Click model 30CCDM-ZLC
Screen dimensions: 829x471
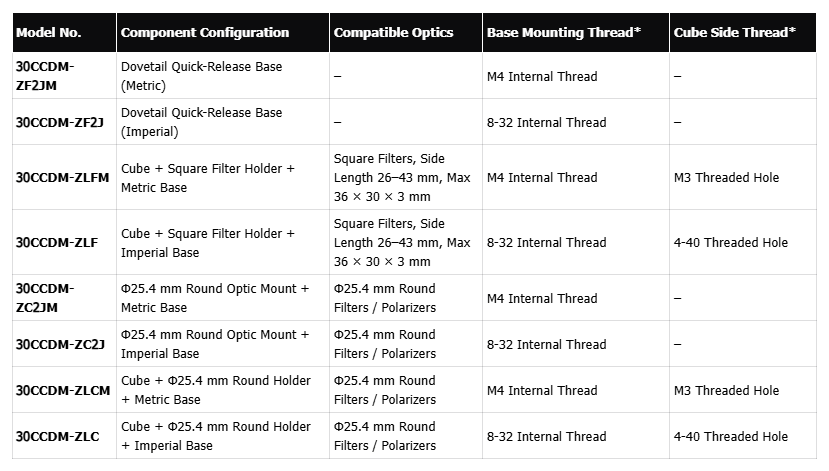(x=58, y=436)
